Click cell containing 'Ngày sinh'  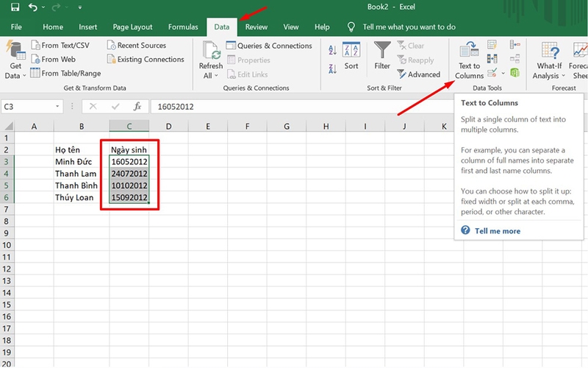coord(129,150)
